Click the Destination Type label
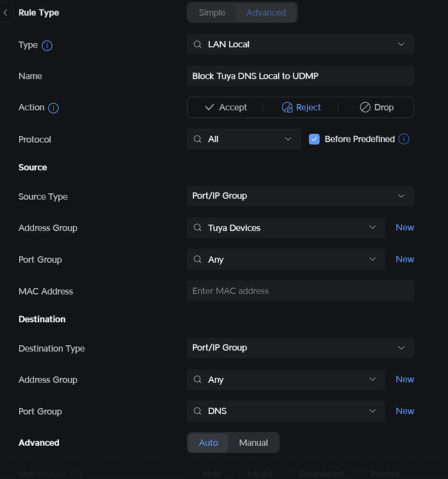The width and height of the screenshot is (448, 479). click(52, 348)
